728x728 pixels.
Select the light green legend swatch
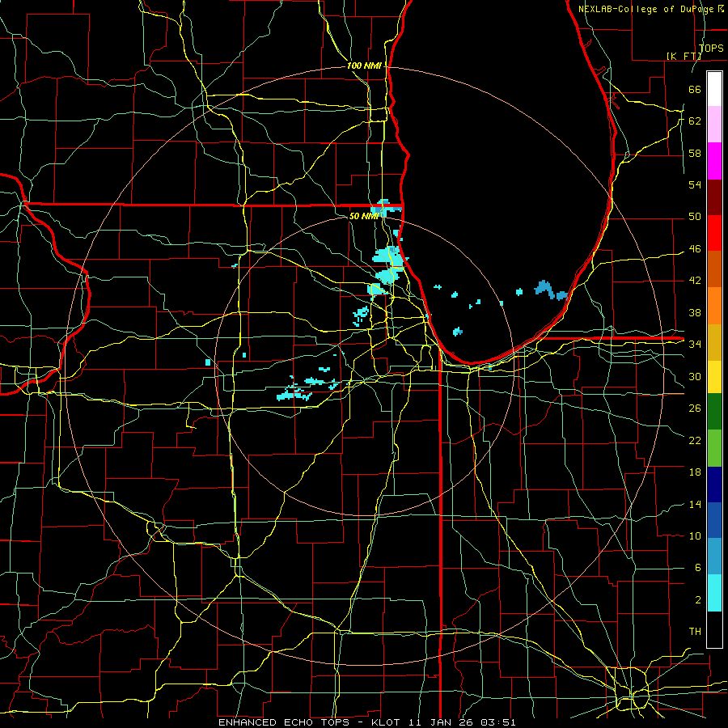(714, 448)
